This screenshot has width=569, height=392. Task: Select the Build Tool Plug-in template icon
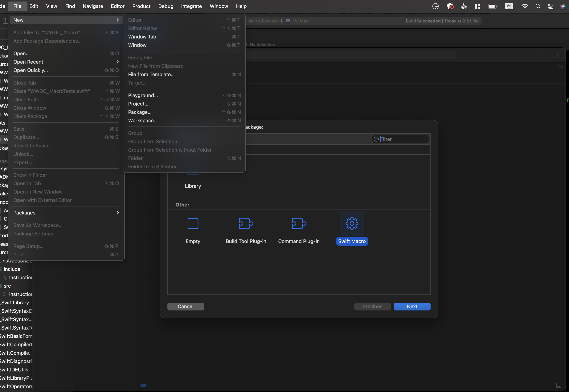click(246, 223)
